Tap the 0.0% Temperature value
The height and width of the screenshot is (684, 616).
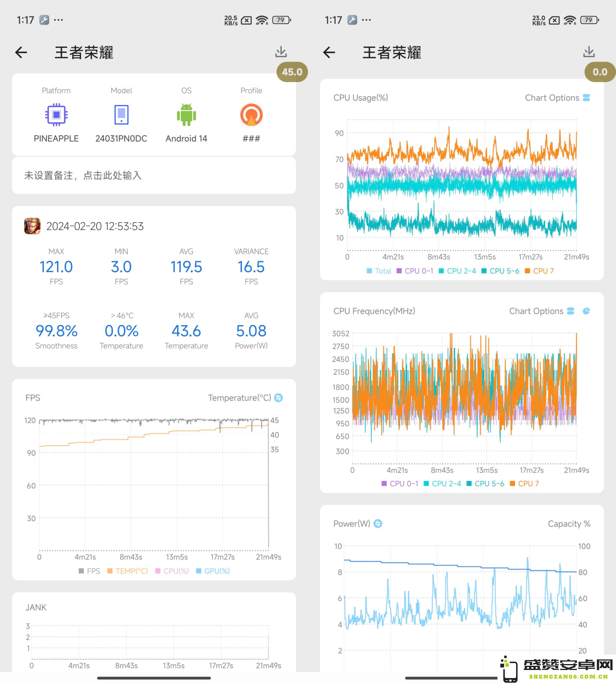pos(121,331)
